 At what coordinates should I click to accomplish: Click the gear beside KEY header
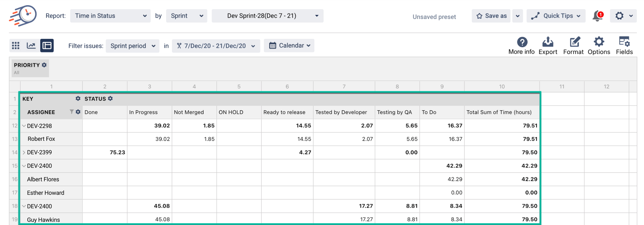point(78,99)
